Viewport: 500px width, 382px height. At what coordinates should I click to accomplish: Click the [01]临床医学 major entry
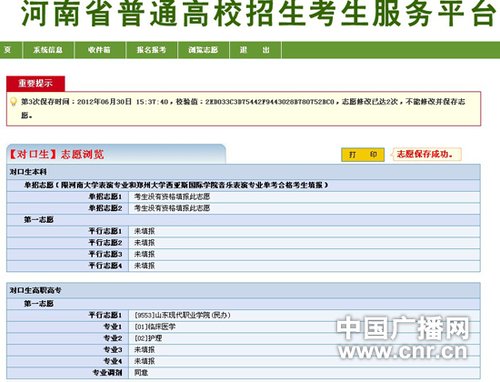(155, 327)
